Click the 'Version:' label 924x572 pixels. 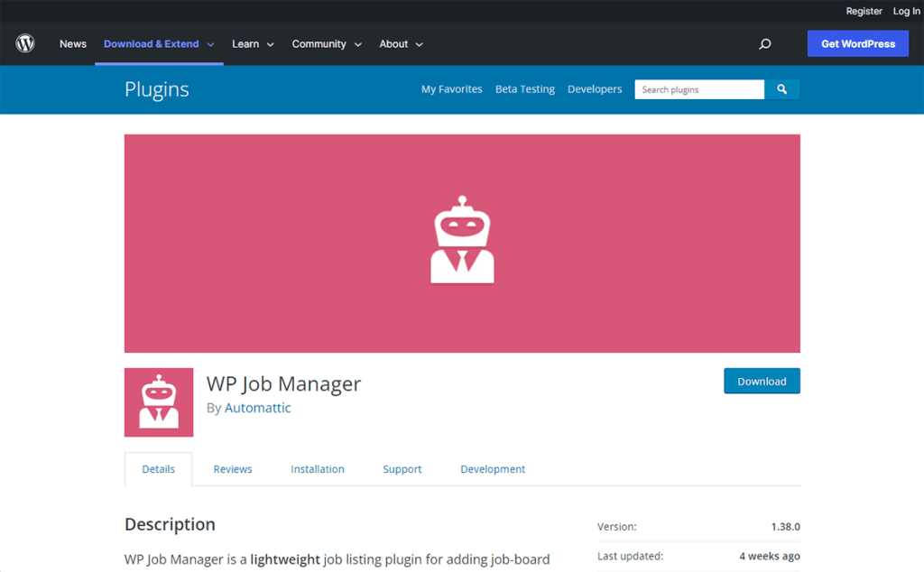tap(617, 527)
